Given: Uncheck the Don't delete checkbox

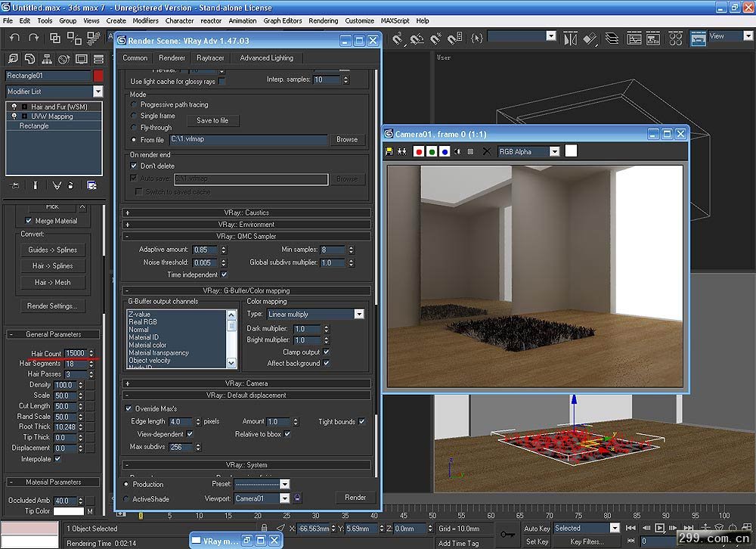Looking at the screenshot, I should pos(134,166).
